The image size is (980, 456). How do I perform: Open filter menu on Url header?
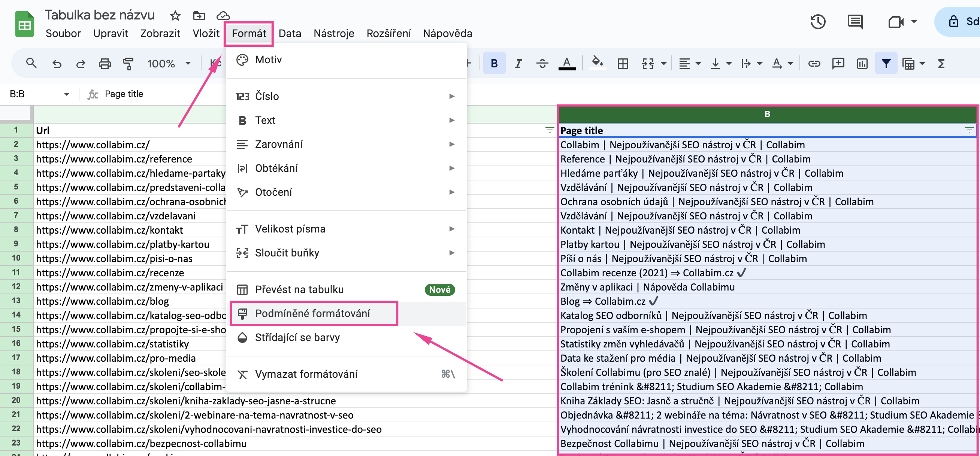[x=550, y=130]
